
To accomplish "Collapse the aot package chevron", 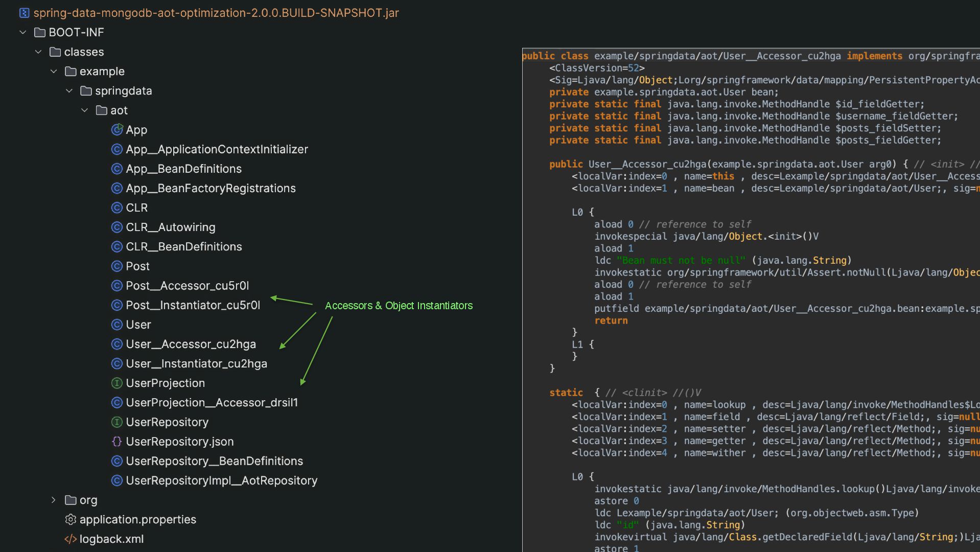I will (x=85, y=110).
